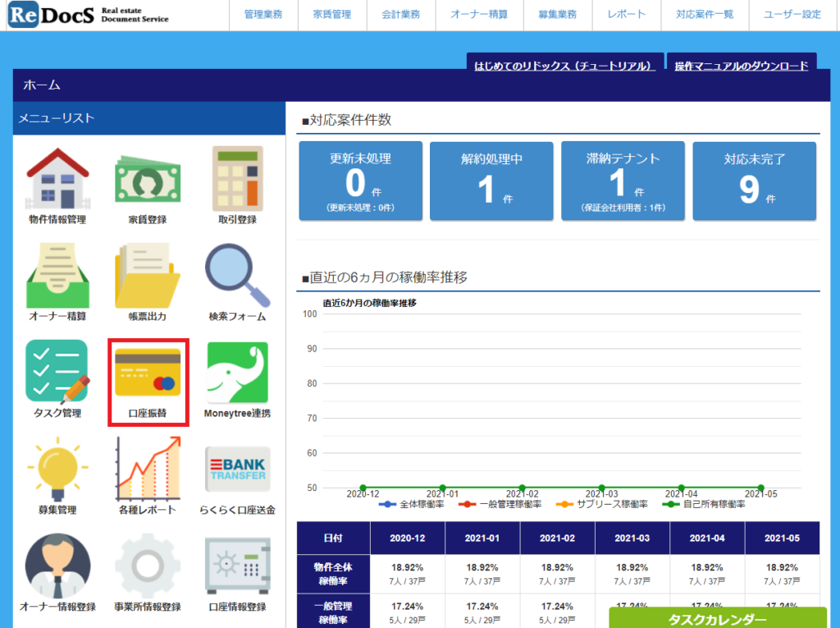The height and width of the screenshot is (628, 840).
Task: Click 2021-05 table column header
Action: pyautogui.click(x=782, y=538)
